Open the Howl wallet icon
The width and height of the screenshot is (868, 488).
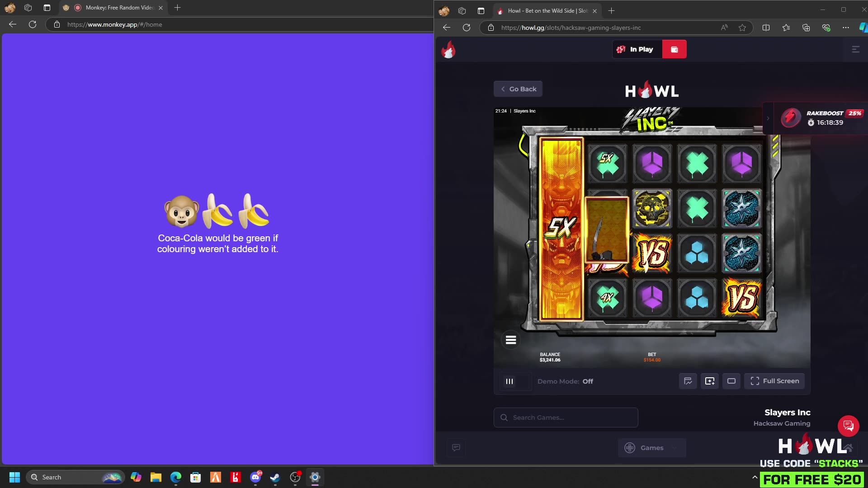click(x=675, y=49)
